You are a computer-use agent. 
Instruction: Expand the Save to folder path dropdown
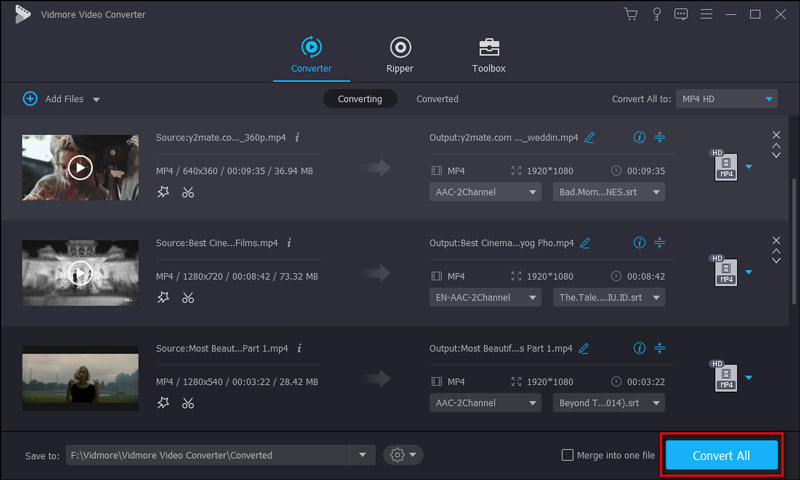(362, 455)
